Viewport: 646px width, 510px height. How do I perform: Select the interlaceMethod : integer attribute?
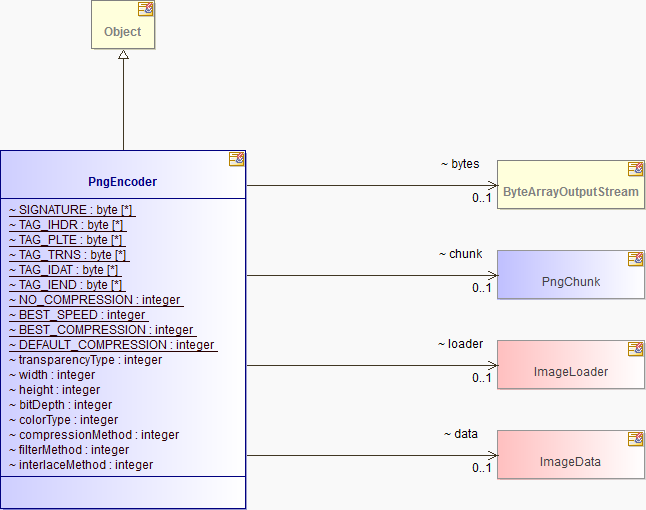[81, 465]
